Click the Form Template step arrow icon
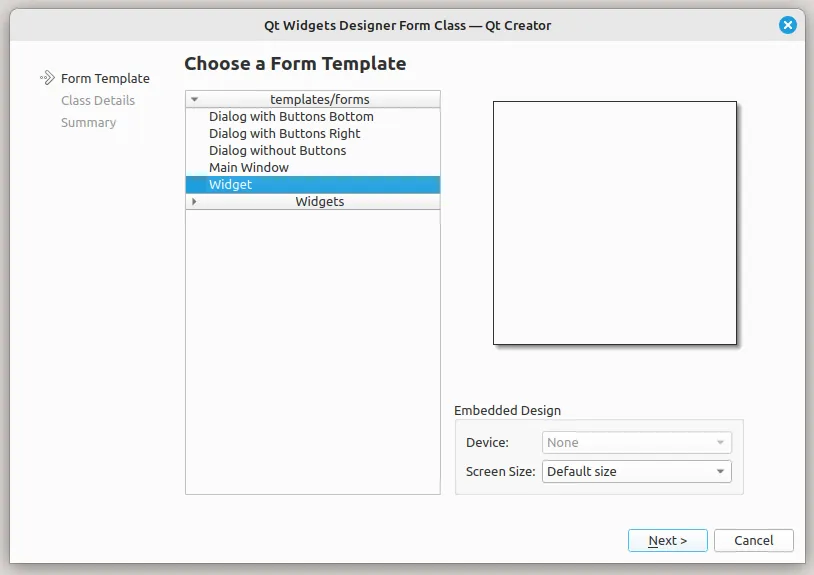This screenshot has width=814, height=575. coord(47,78)
